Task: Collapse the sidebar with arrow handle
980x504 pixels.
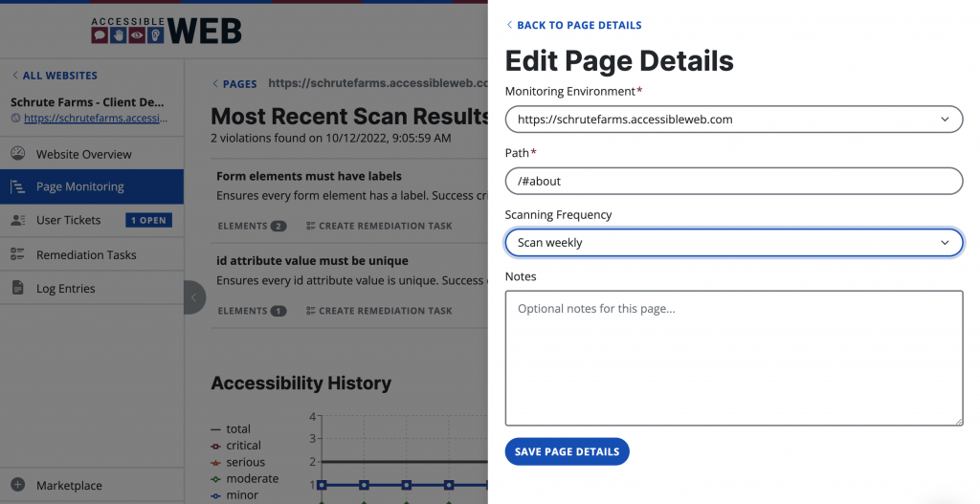Action: click(x=193, y=297)
